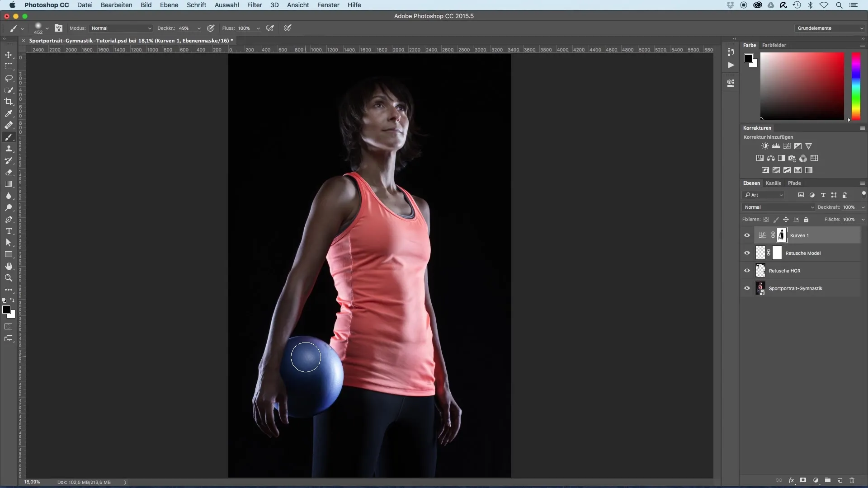This screenshot has width=868, height=488.
Task: Switch to the Kanäle tab
Action: [x=774, y=183]
